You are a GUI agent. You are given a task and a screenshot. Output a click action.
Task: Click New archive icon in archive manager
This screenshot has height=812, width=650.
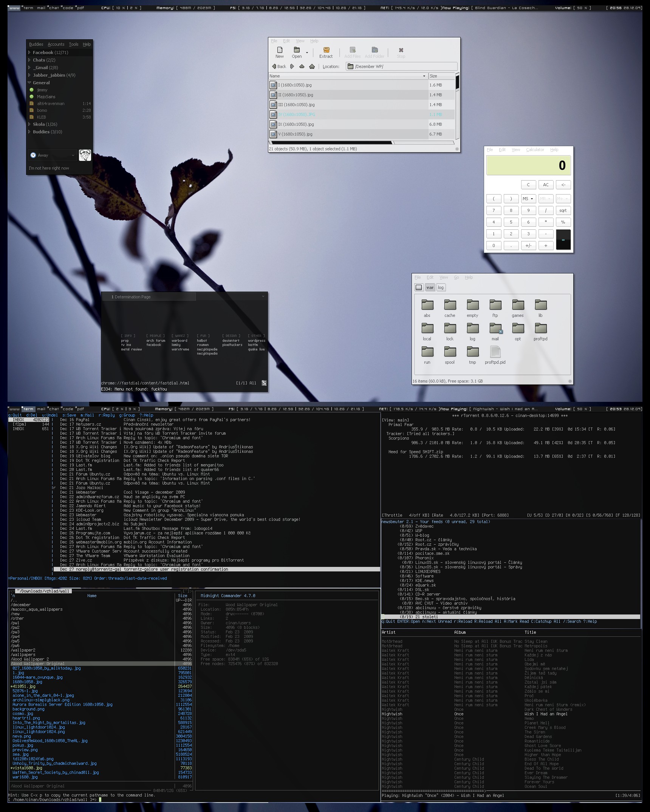(x=280, y=50)
